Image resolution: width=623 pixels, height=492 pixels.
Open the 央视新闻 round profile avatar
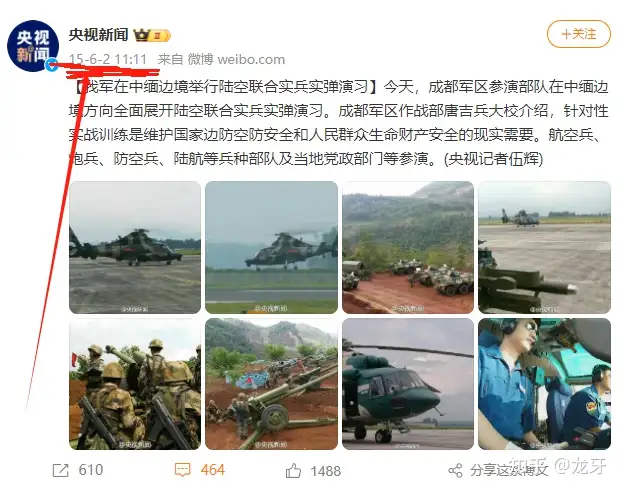(33, 46)
